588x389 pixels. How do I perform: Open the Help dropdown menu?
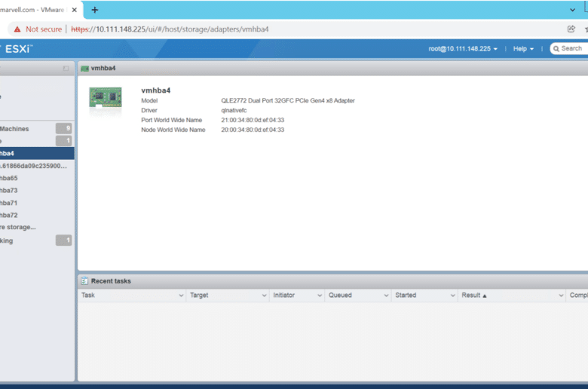523,49
